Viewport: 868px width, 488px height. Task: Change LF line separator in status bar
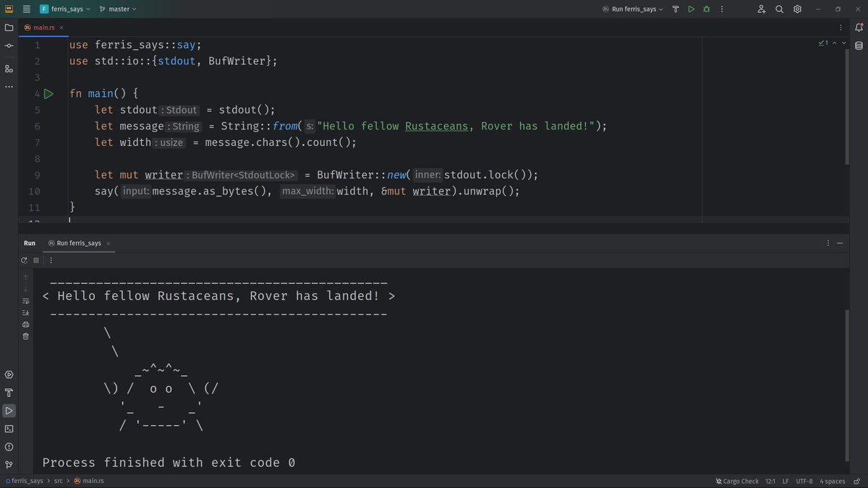click(x=786, y=481)
